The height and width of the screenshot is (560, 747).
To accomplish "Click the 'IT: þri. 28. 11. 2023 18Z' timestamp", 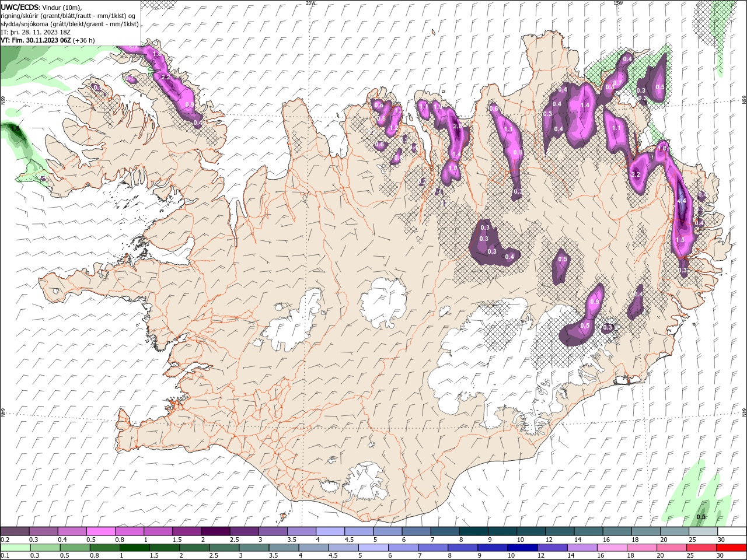I will (x=37, y=32).
